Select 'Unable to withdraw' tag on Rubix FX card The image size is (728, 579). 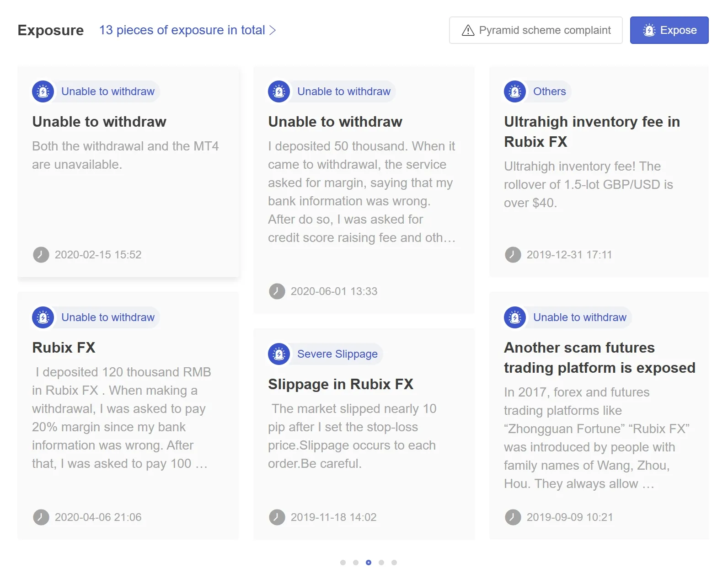pyautogui.click(x=108, y=317)
